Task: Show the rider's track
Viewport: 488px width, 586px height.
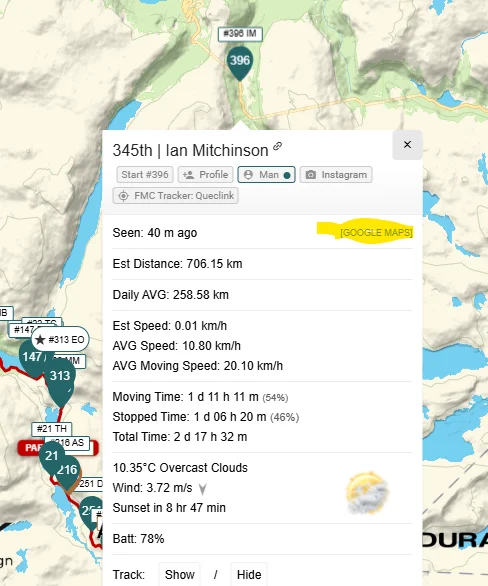Action: coord(180,574)
